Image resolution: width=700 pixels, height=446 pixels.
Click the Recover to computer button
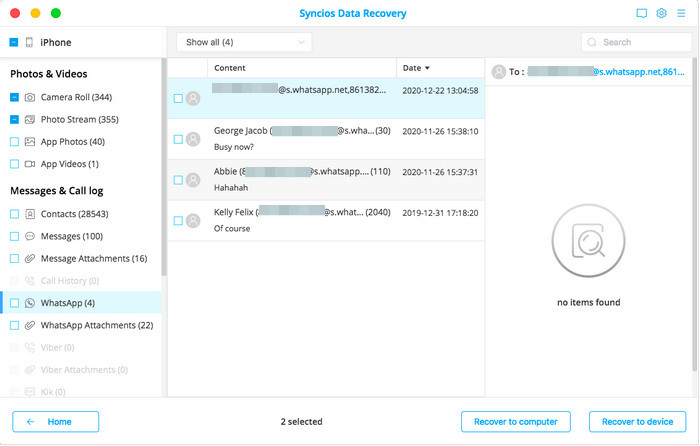[x=516, y=422]
